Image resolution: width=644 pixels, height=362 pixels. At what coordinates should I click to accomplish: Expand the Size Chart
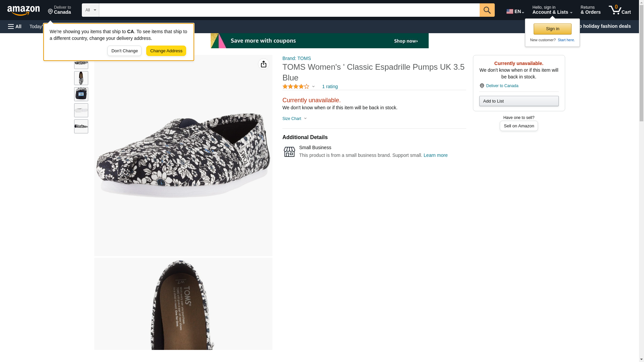coord(294,119)
